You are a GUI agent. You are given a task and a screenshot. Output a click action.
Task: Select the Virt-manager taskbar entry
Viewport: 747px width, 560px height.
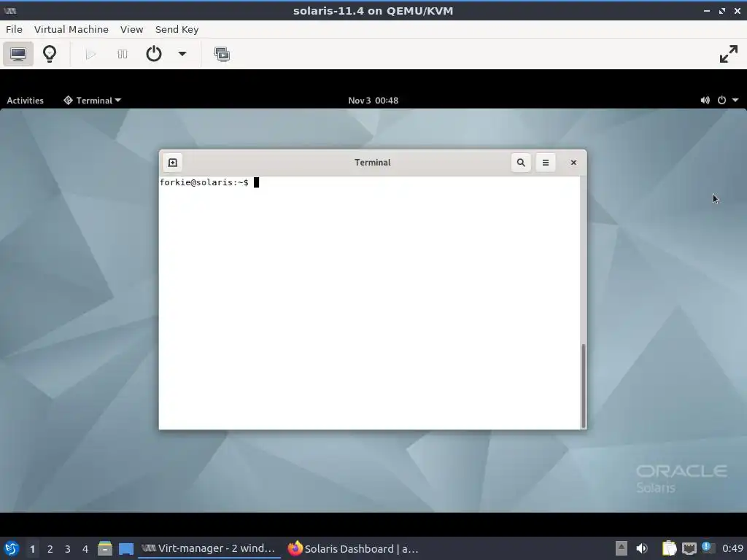click(x=209, y=548)
